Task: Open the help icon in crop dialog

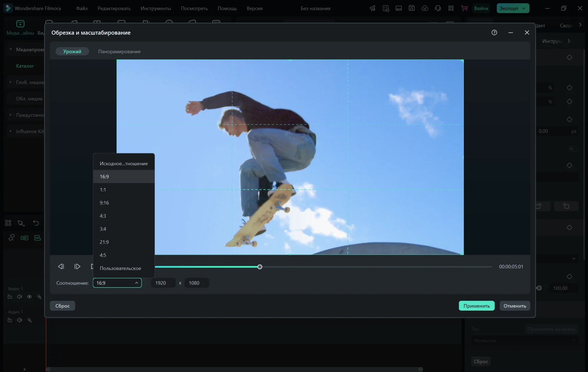Action: tap(494, 32)
